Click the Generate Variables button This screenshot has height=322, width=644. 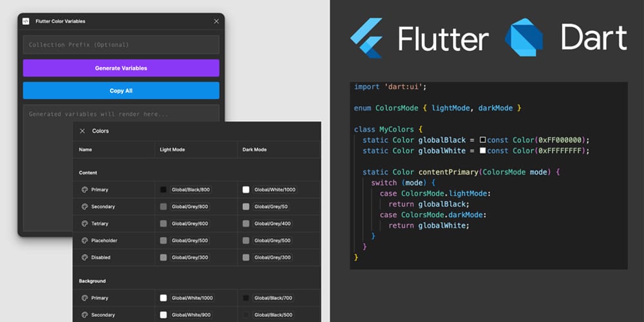pyautogui.click(x=121, y=68)
